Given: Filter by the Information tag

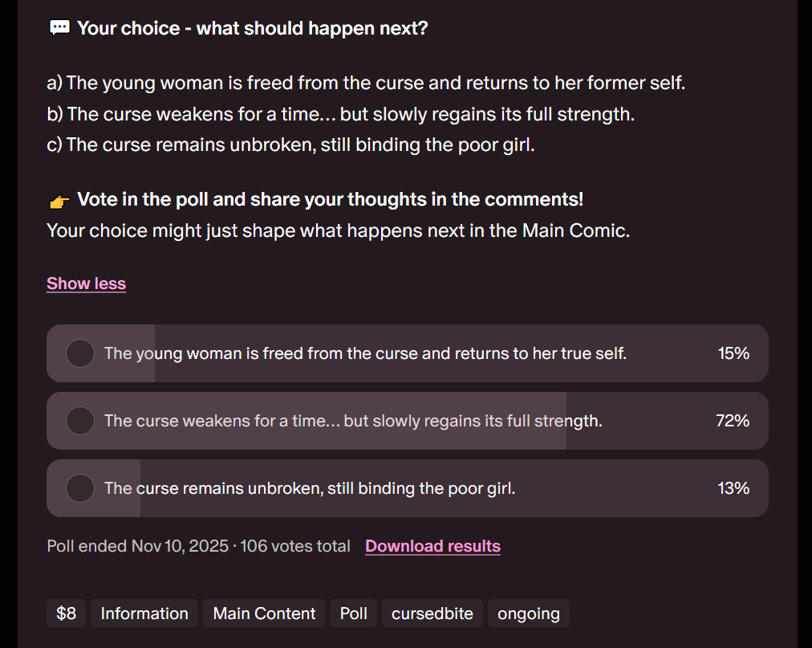Looking at the screenshot, I should tap(144, 613).
